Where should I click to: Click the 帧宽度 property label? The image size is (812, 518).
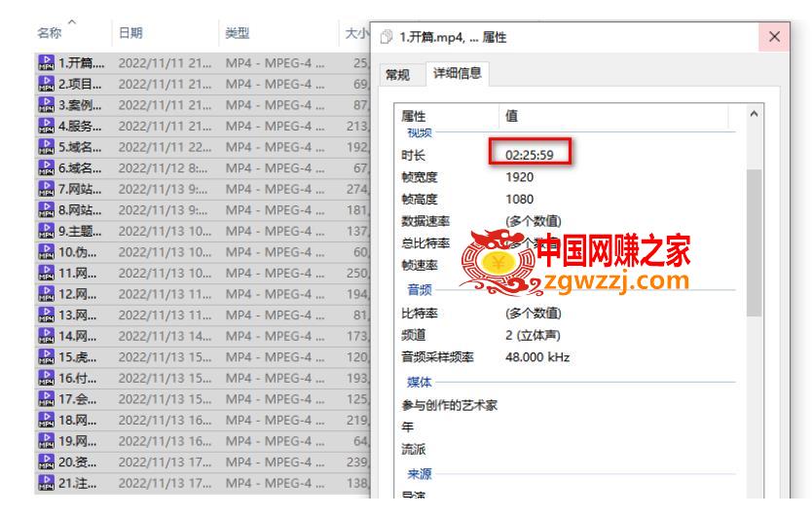coord(420,177)
